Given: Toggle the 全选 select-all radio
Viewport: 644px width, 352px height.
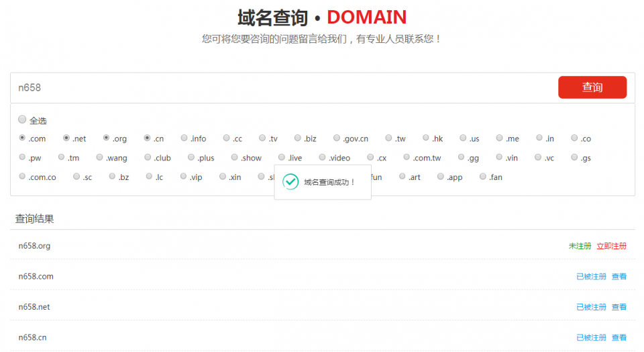Looking at the screenshot, I should point(22,120).
